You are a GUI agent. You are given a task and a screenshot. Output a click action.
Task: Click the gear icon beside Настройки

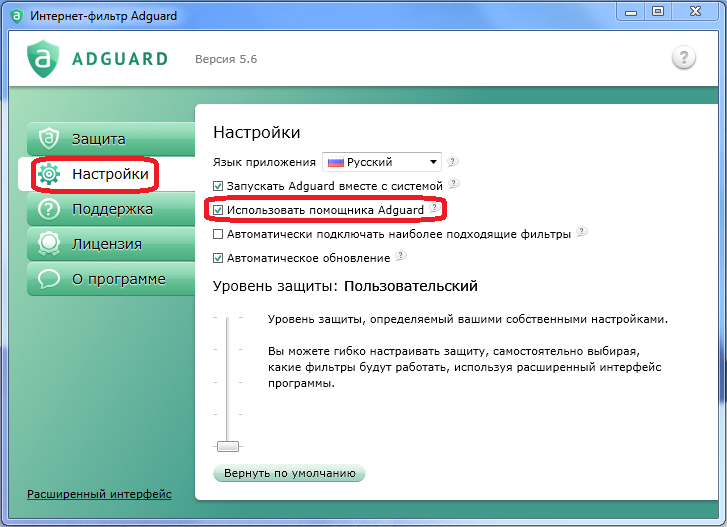point(49,174)
